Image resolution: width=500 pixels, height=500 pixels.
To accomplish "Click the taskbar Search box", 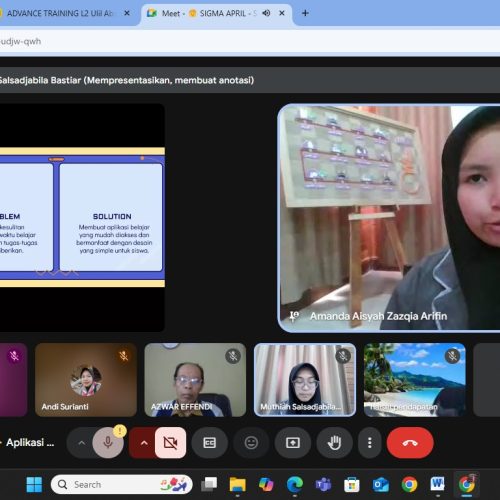I will click(x=122, y=484).
